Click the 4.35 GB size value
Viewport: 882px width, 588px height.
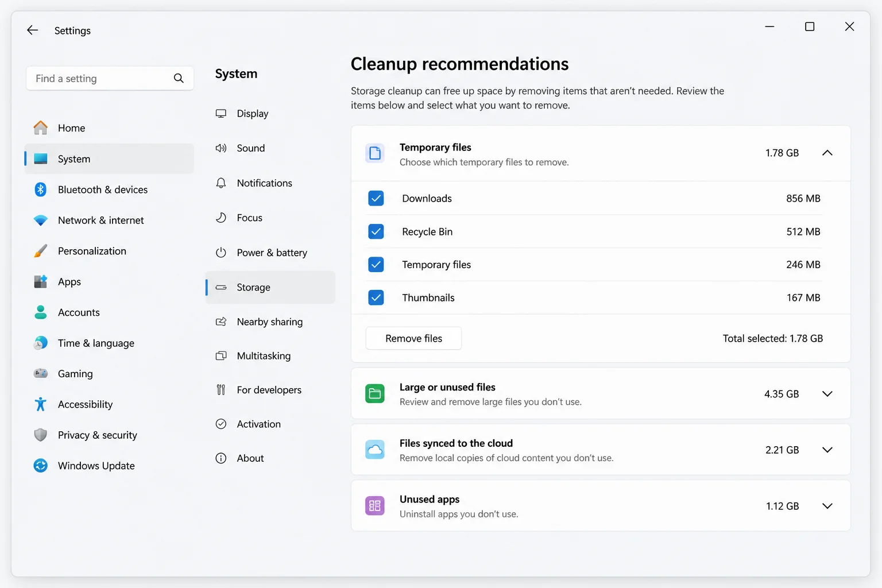[x=782, y=394]
